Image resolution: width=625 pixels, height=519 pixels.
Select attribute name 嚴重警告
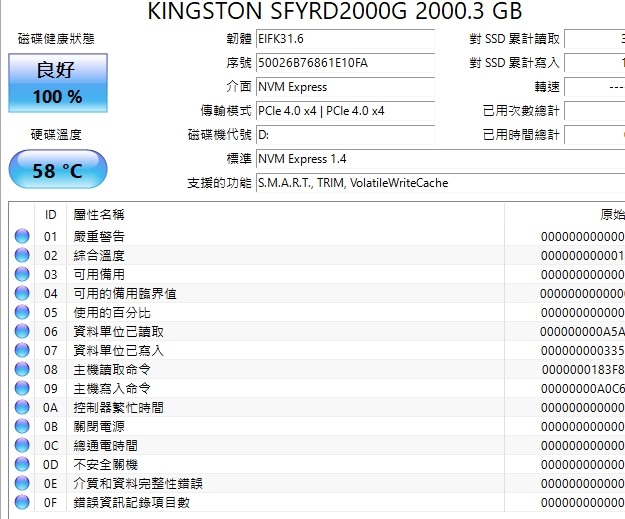click(99, 236)
